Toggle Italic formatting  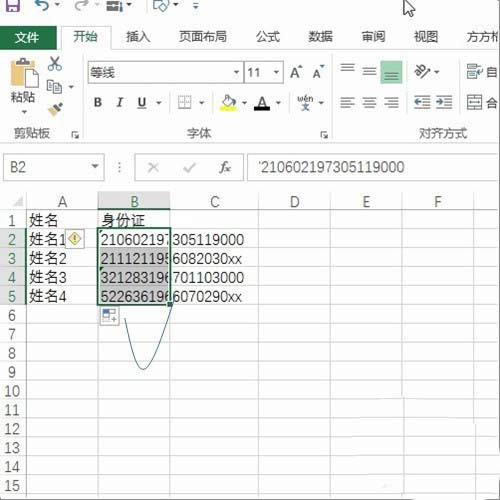coord(119,102)
